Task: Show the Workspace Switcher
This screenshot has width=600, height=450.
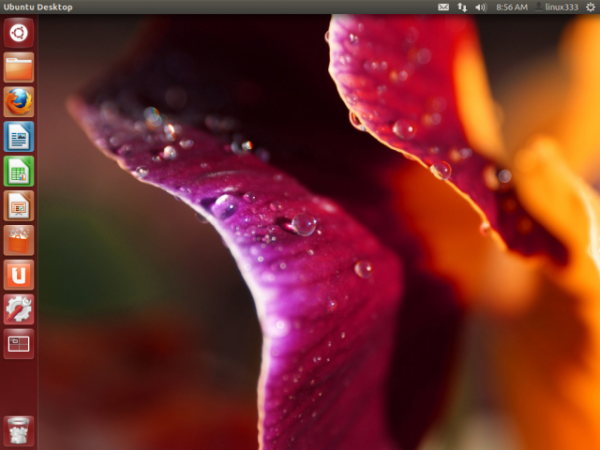Action: [x=19, y=344]
